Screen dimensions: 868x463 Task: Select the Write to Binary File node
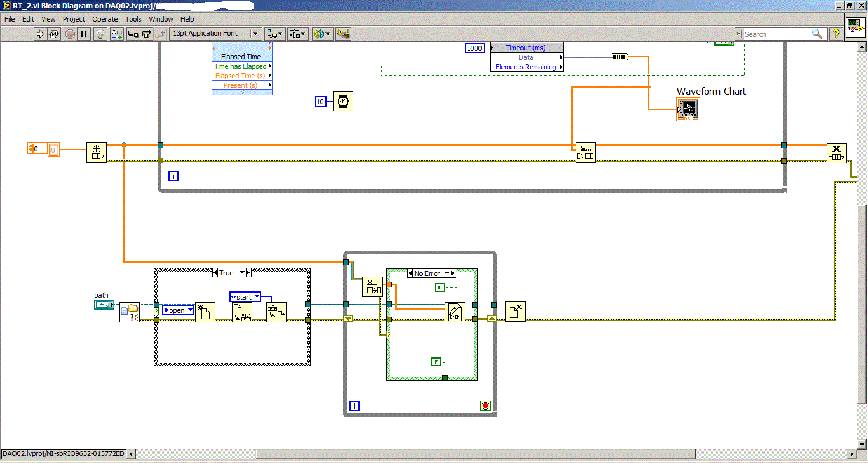click(455, 312)
